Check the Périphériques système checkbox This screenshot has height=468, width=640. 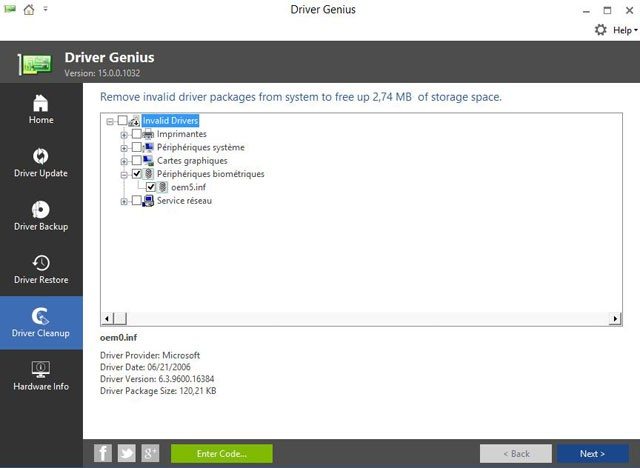(x=137, y=147)
